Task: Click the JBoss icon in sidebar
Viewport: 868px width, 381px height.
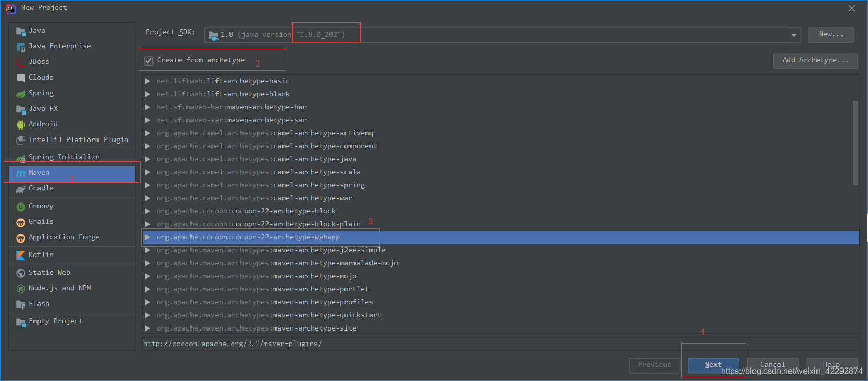Action: click(21, 62)
